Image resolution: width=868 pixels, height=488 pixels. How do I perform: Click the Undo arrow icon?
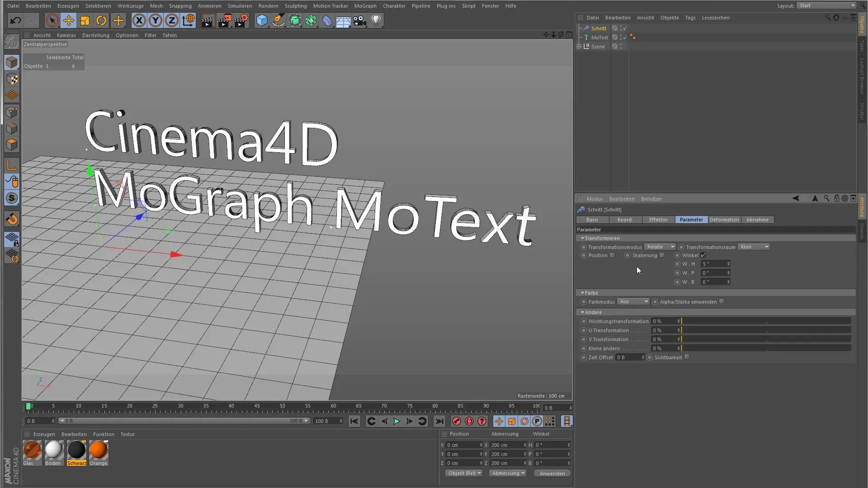[x=15, y=20]
